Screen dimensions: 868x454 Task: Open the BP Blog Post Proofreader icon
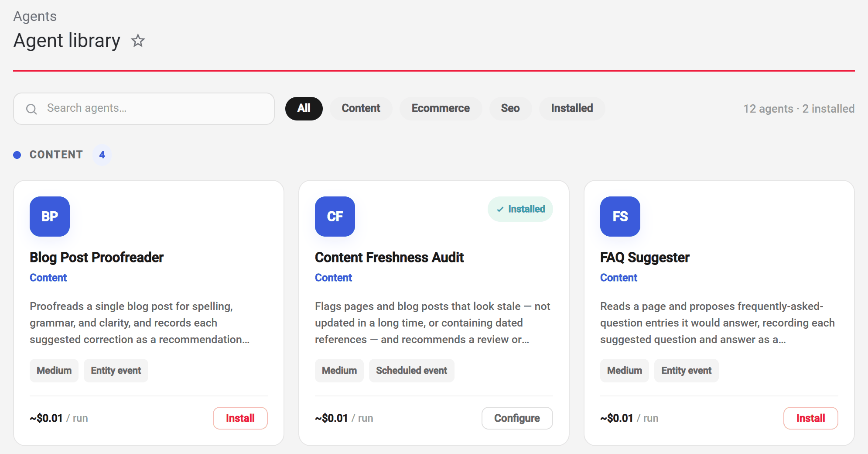[x=50, y=217]
